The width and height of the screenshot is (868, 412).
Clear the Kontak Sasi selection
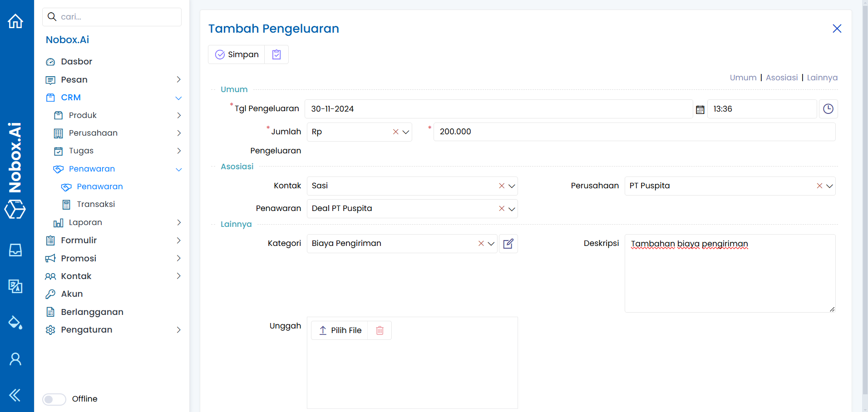(501, 186)
